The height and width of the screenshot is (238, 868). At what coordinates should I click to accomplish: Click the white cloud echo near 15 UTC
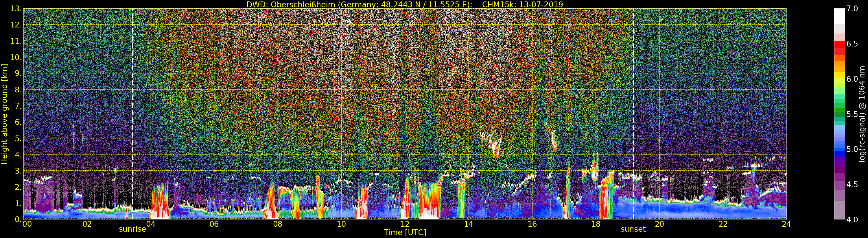[494, 146]
